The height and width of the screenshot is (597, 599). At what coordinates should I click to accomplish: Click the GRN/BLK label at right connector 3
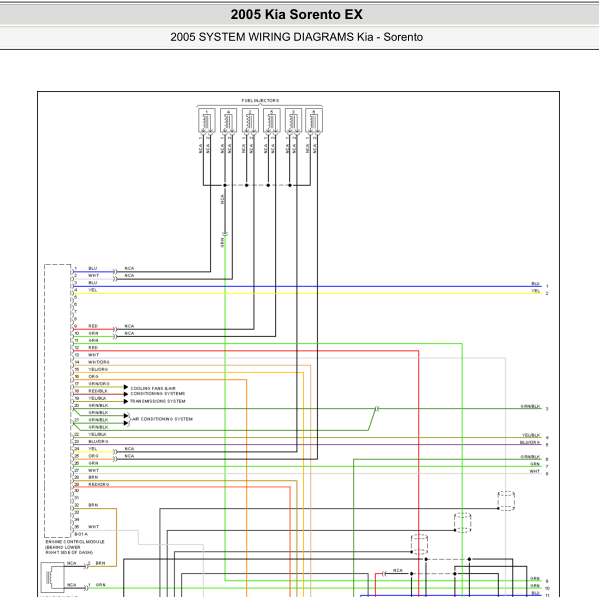pyautogui.click(x=531, y=406)
